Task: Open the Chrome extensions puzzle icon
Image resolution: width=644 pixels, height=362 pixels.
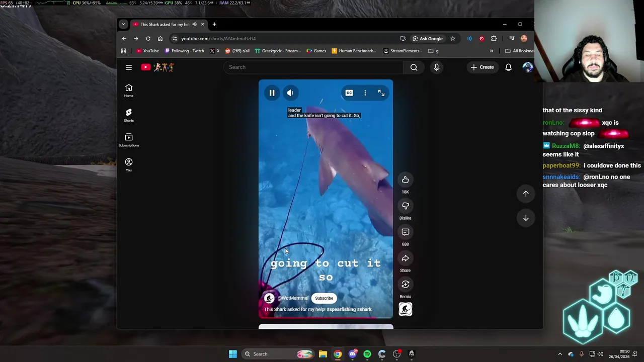Action: (x=494, y=38)
